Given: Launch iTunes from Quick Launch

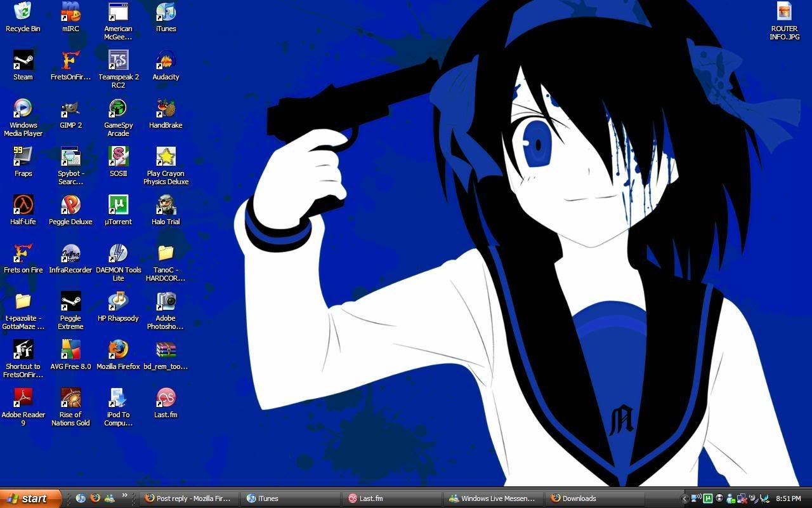Looking at the screenshot, I should (x=81, y=498).
